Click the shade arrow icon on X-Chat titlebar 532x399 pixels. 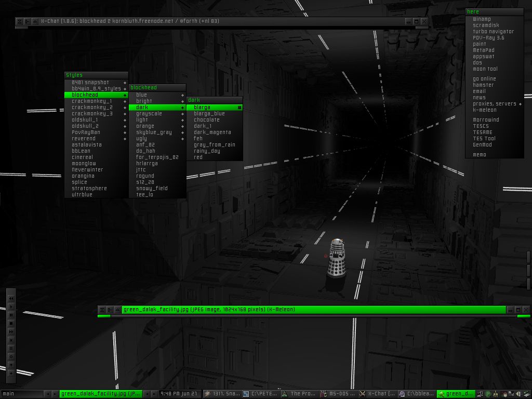35,21
